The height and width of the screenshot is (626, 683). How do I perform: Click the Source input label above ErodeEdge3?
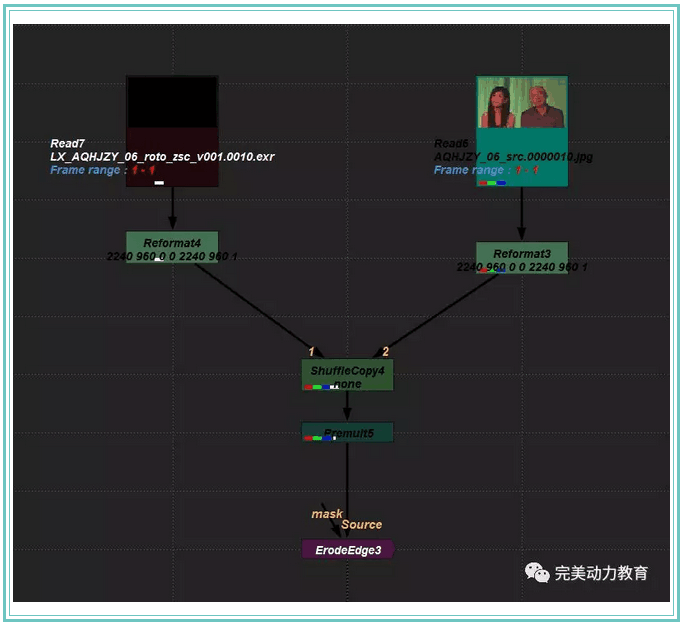pos(362,524)
